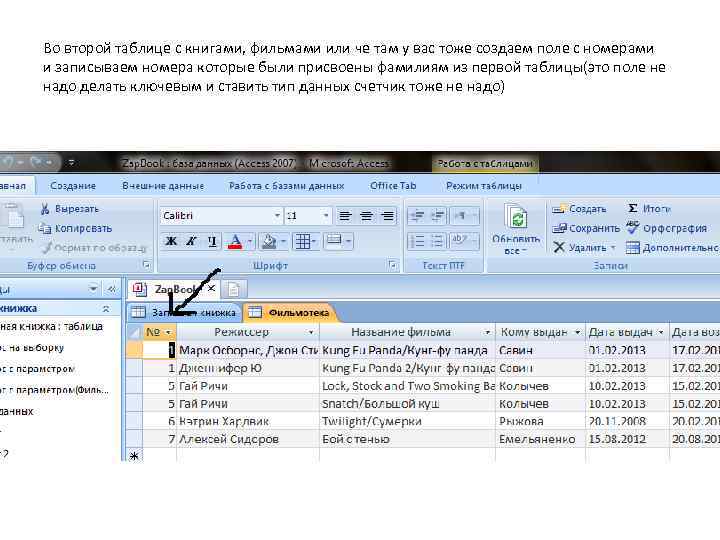This screenshot has width=720, height=540.
Task: Select 'книжка : таблица' in navigation pane
Action: (51, 326)
